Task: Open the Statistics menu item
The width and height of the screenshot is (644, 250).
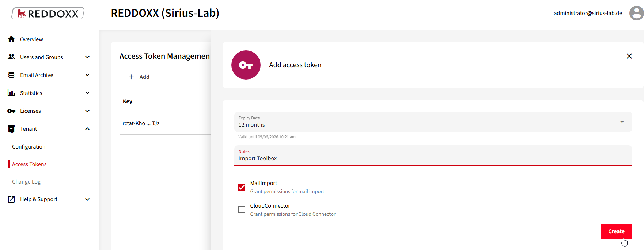Action: [31, 93]
